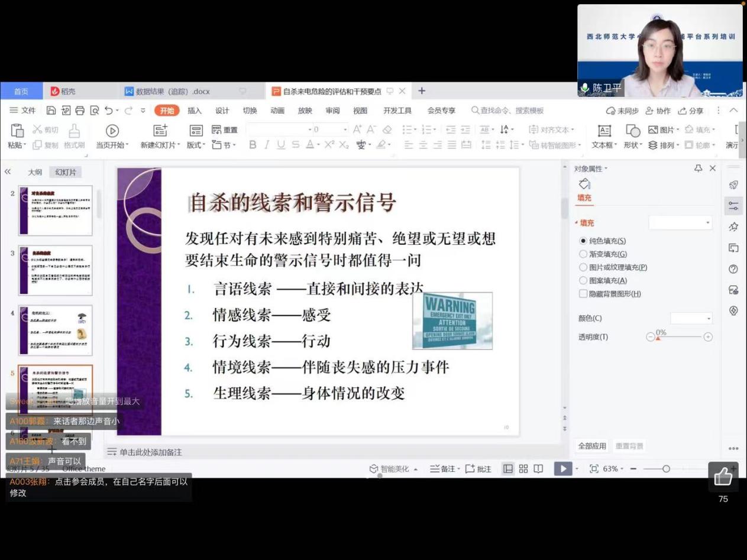Click the 文本框 text box icon
This screenshot has width=747, height=560.
(604, 131)
